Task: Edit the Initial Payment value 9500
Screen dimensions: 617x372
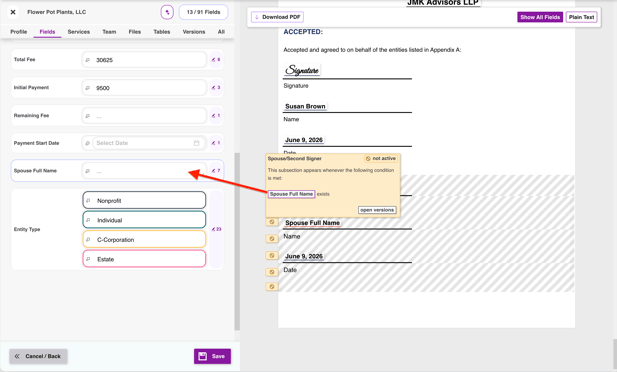Action: click(x=144, y=88)
